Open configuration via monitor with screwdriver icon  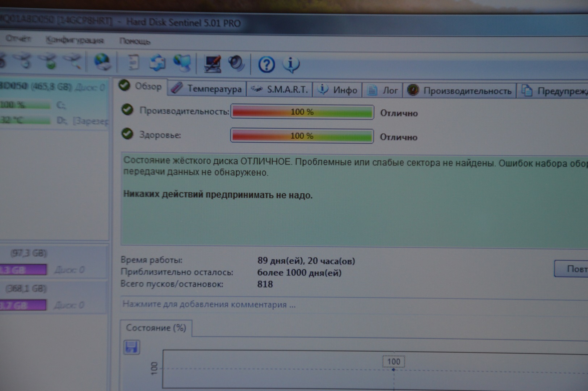[x=212, y=64]
